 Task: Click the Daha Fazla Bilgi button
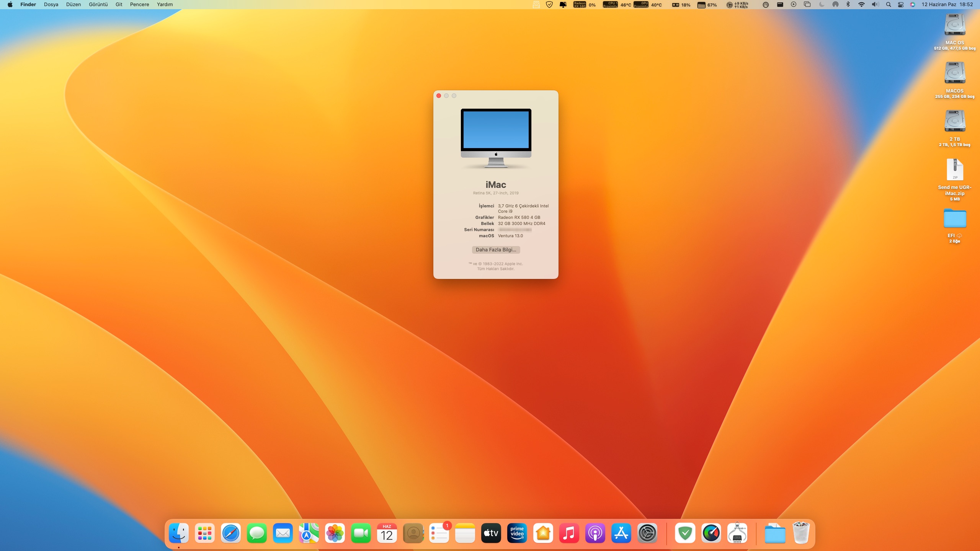pos(496,249)
